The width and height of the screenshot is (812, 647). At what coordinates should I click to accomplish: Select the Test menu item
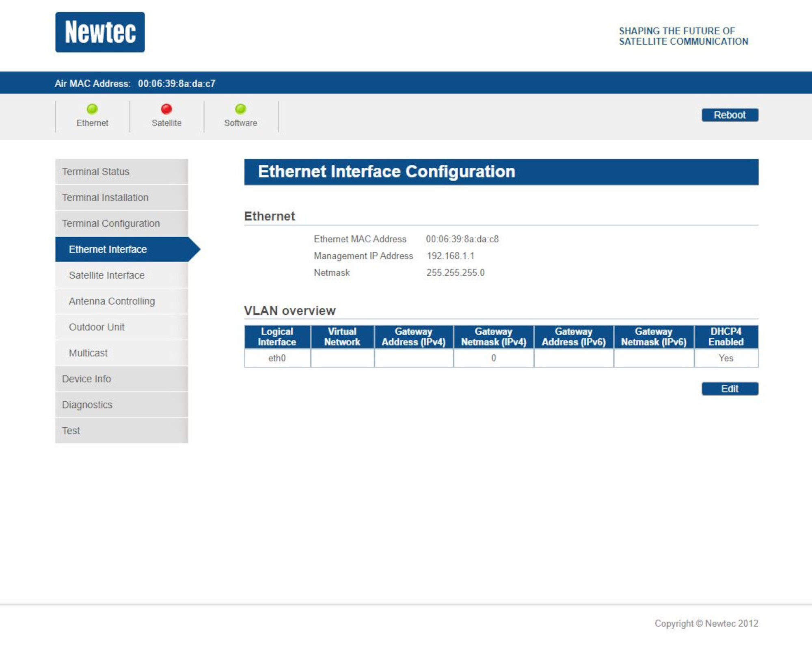[x=71, y=431]
